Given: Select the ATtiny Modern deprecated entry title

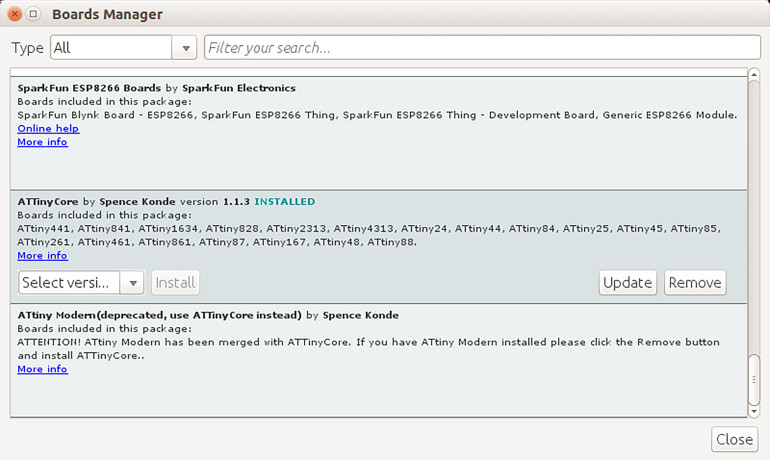Looking at the screenshot, I should (x=208, y=315).
